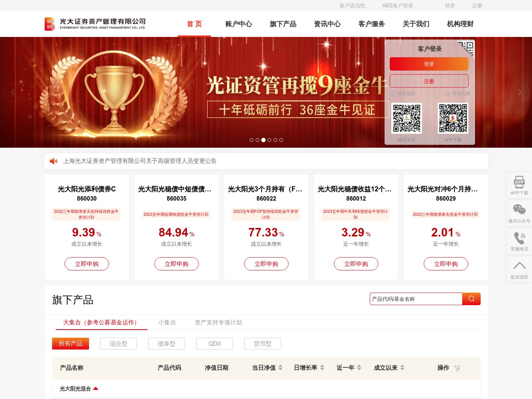
Task: Filter by 混合型 products
Action: coord(119,344)
